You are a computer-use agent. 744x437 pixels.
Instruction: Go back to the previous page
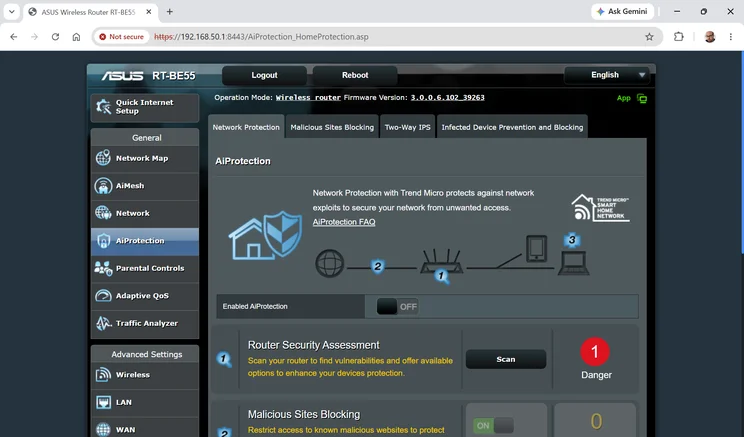coord(14,37)
